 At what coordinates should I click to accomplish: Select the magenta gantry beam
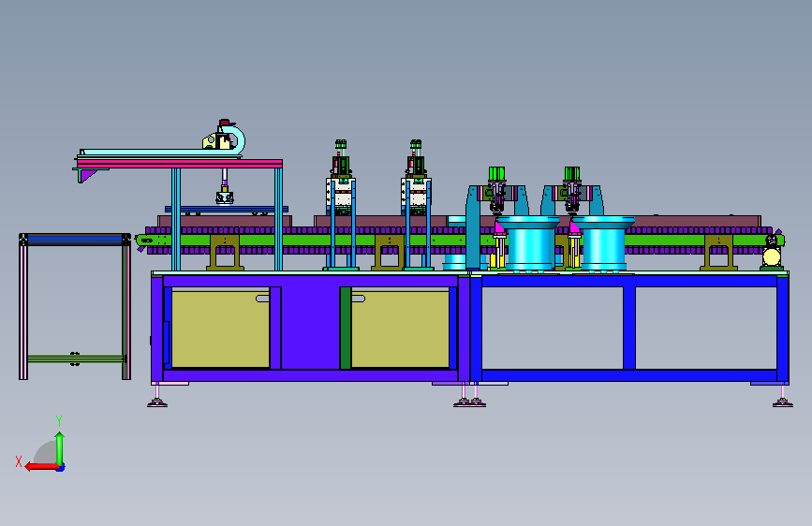coord(180,164)
